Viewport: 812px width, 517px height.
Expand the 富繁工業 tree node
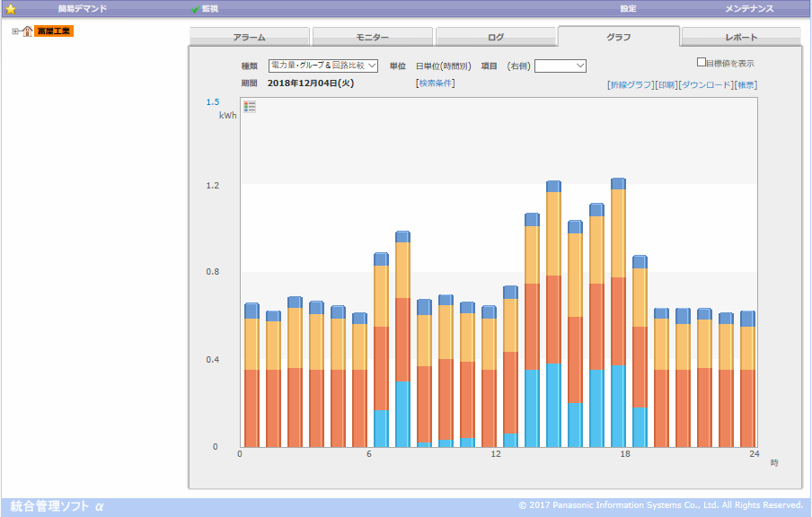[x=15, y=31]
